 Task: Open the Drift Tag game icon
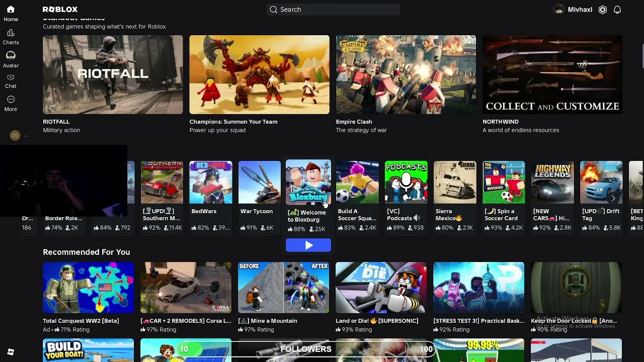point(601,182)
